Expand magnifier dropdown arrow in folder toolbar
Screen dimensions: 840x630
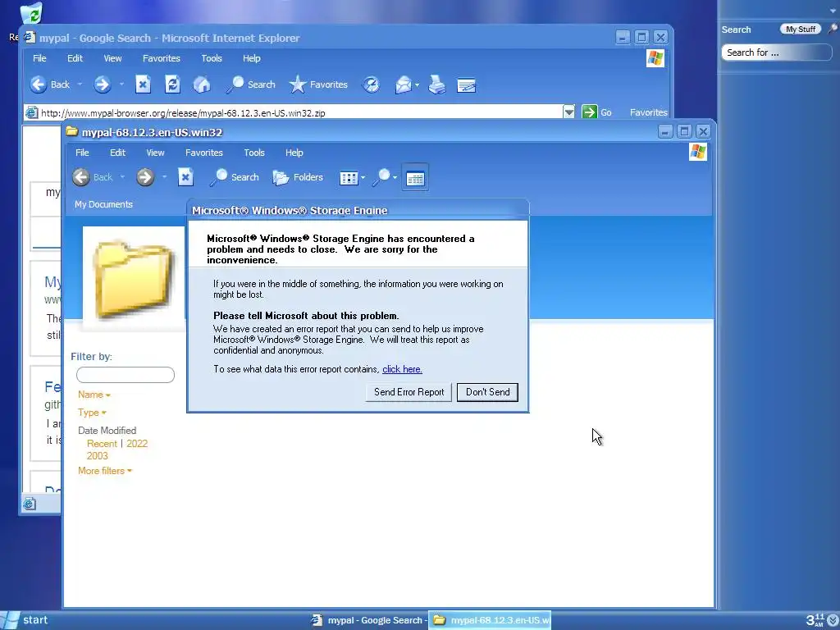click(395, 177)
